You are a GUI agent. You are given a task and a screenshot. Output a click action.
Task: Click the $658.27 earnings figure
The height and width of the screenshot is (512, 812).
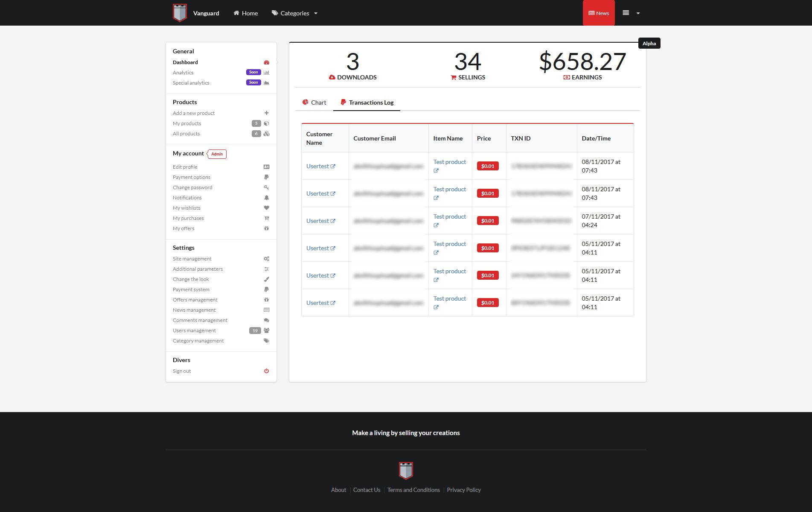(x=582, y=61)
